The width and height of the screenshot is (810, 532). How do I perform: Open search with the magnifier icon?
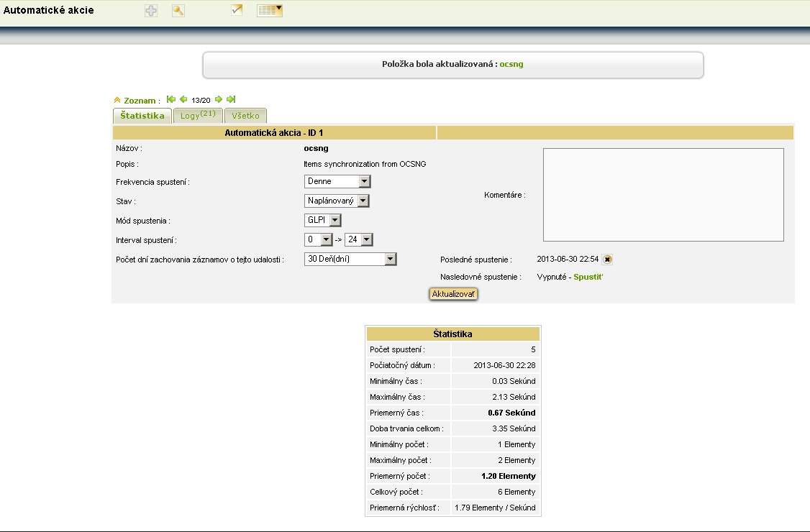[x=178, y=10]
